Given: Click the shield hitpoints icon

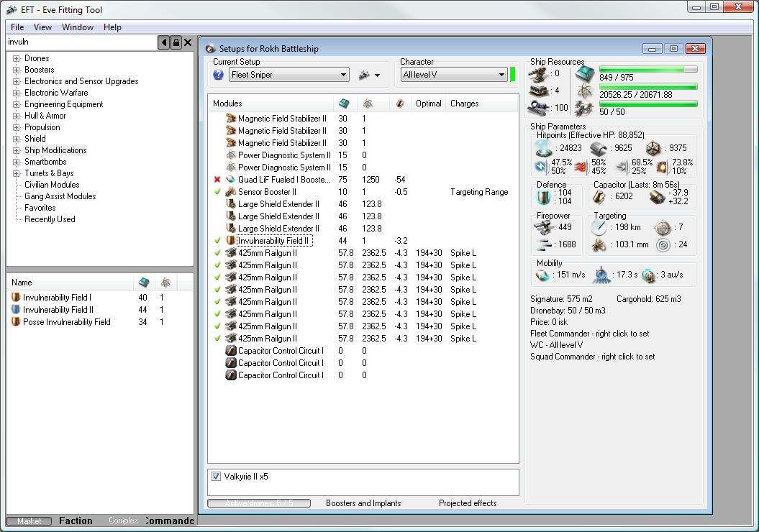Looking at the screenshot, I should click(544, 148).
